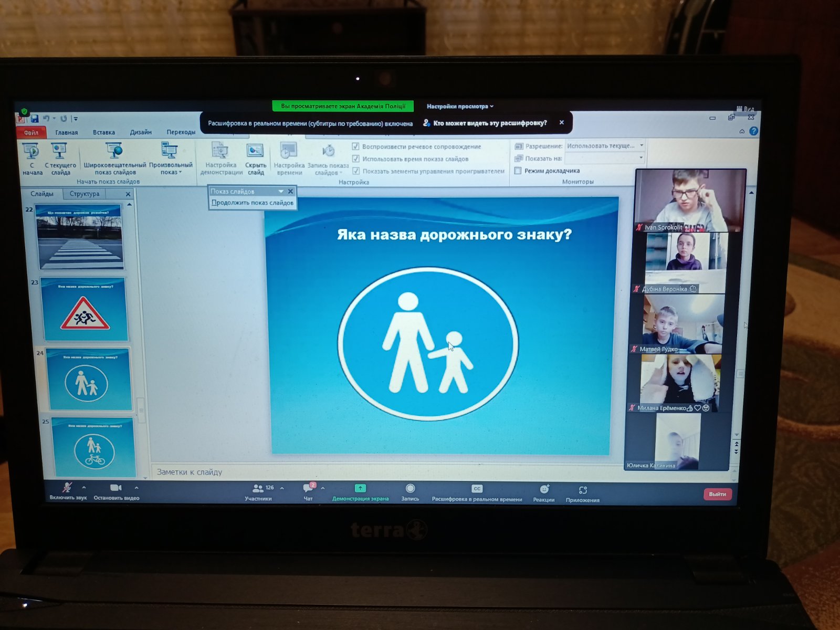Click the CC Расшифровка в реальном времени icon
Screen dimensions: 840x630
point(477,488)
